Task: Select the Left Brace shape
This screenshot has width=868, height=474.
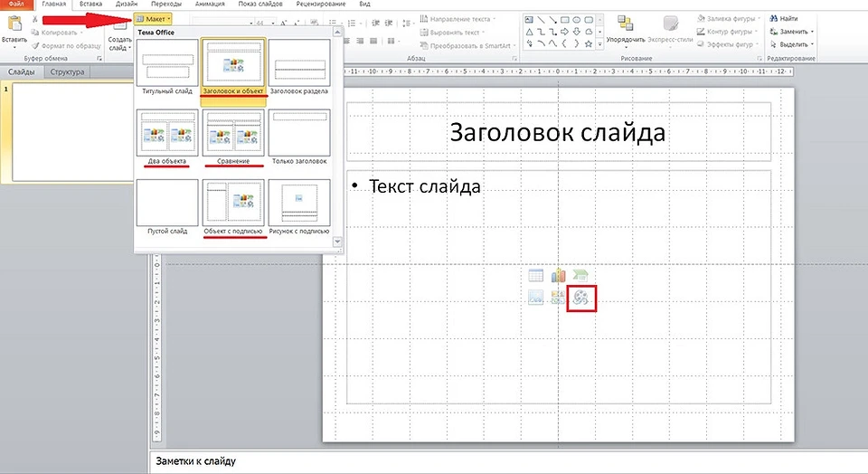Action: (564, 43)
